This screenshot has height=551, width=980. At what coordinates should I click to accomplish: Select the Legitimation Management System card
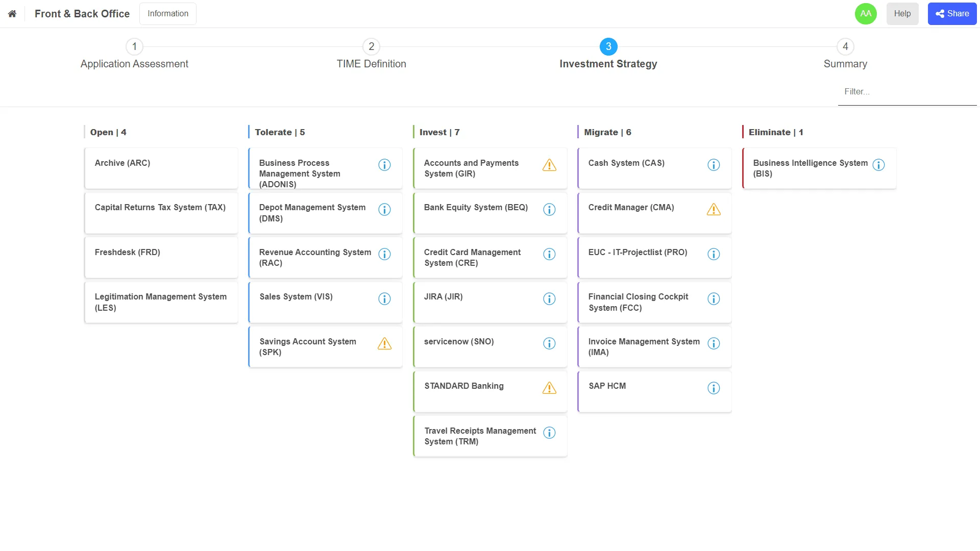pyautogui.click(x=161, y=303)
